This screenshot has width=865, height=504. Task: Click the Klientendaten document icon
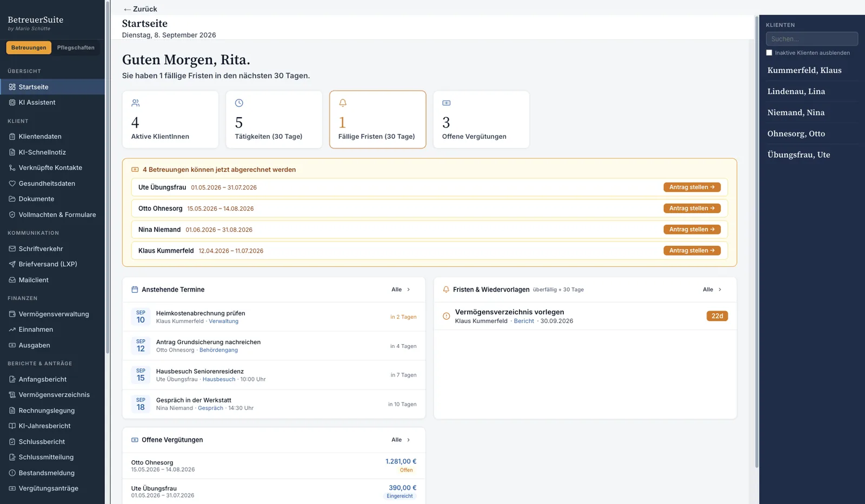tap(12, 137)
